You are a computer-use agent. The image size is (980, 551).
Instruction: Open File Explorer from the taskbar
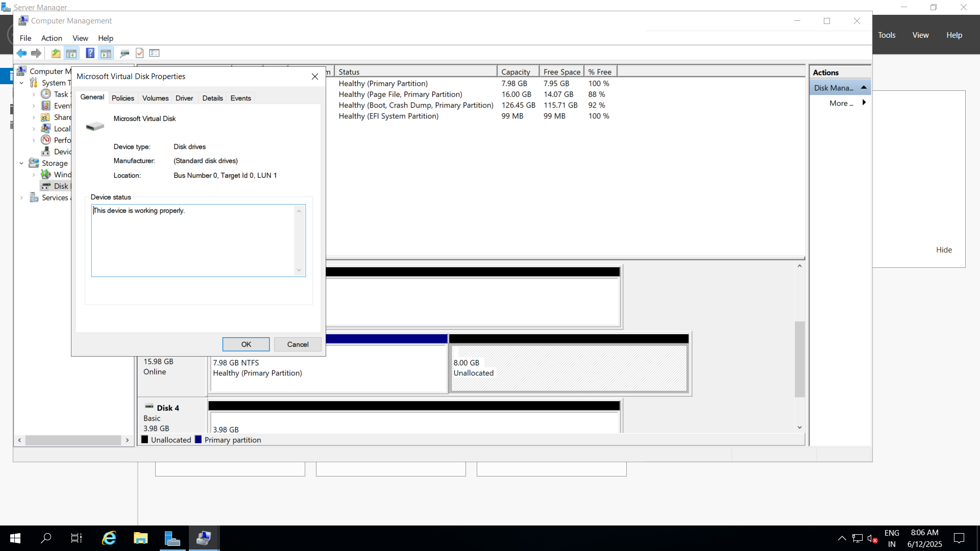click(x=140, y=538)
